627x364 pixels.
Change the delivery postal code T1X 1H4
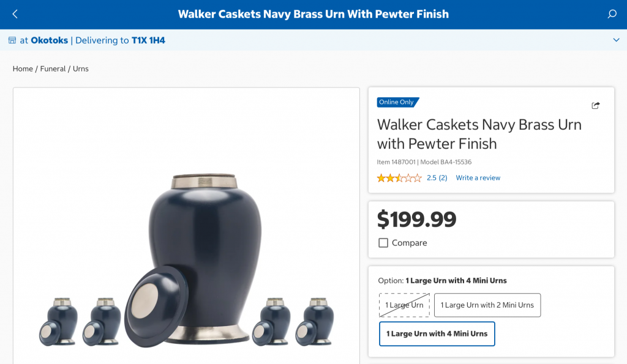point(148,40)
